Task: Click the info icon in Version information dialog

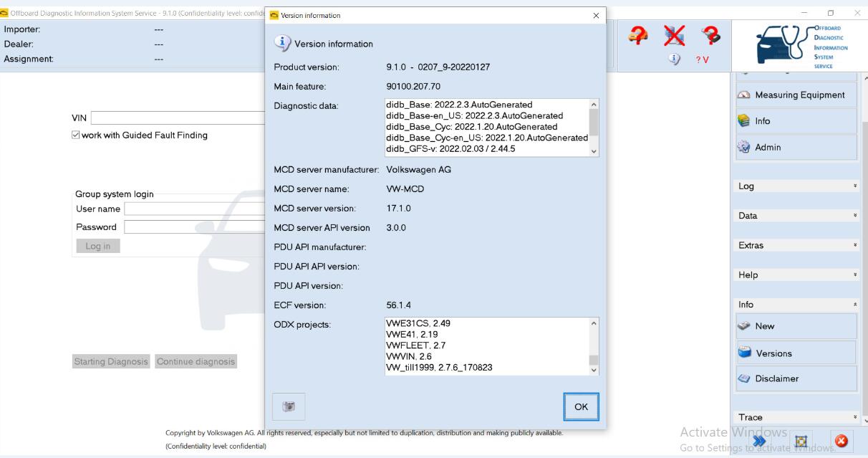Action: [x=282, y=43]
